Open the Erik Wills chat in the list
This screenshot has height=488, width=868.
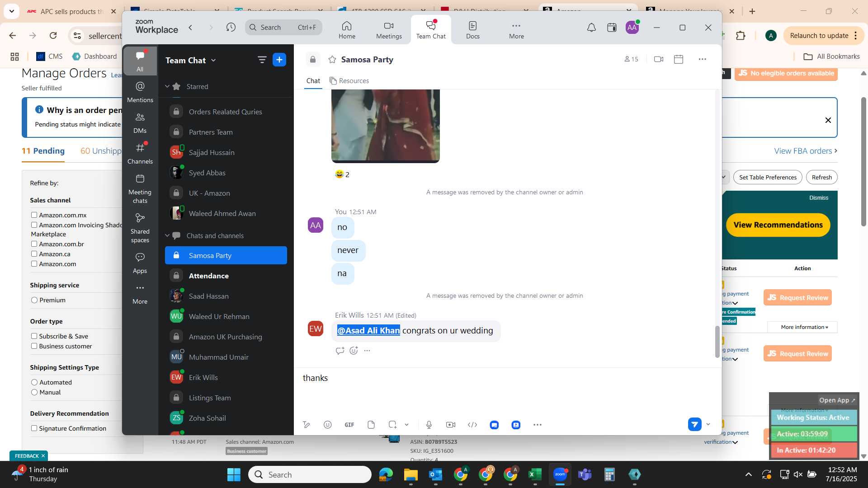pos(226,377)
